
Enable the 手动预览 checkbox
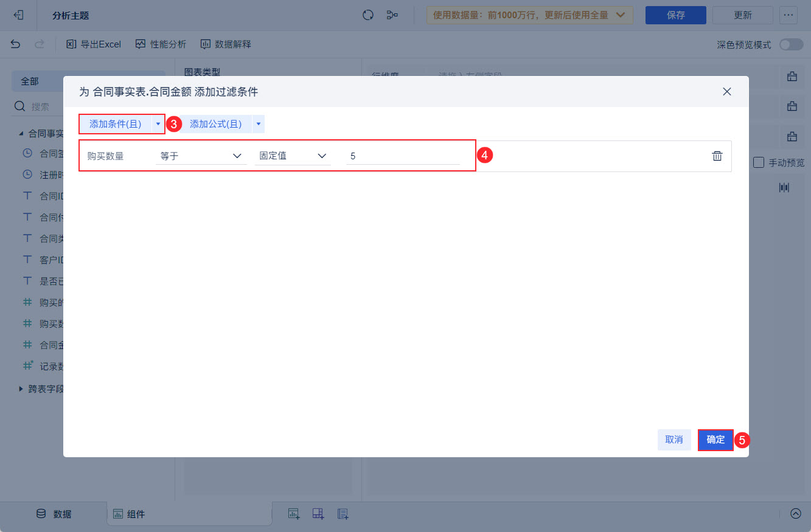[x=758, y=162]
